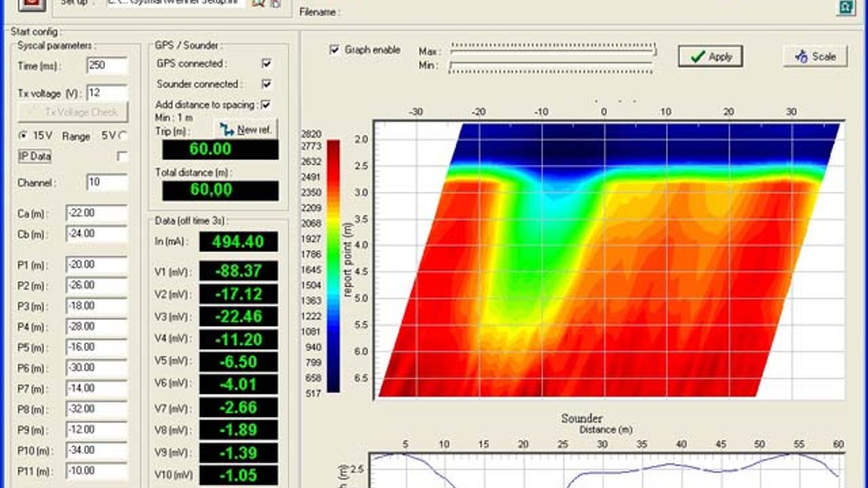The height and width of the screenshot is (488, 868).
Task: Toggle the Sounder connected checkbox
Action: coord(267,84)
